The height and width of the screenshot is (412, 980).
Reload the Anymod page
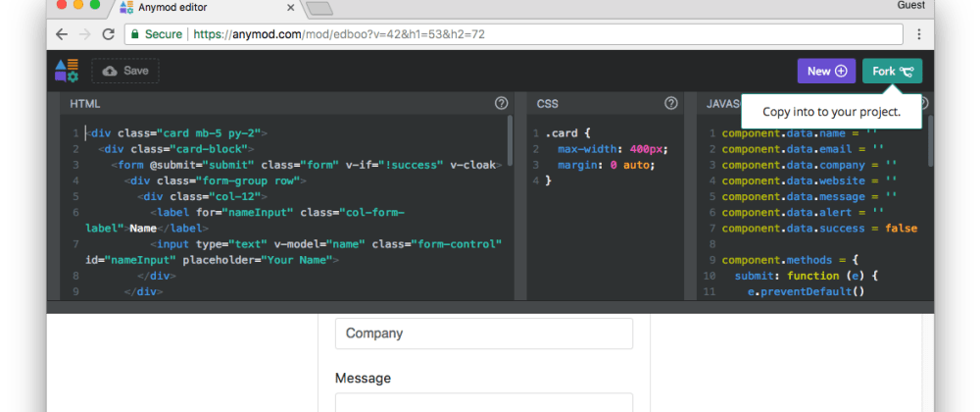pyautogui.click(x=108, y=34)
